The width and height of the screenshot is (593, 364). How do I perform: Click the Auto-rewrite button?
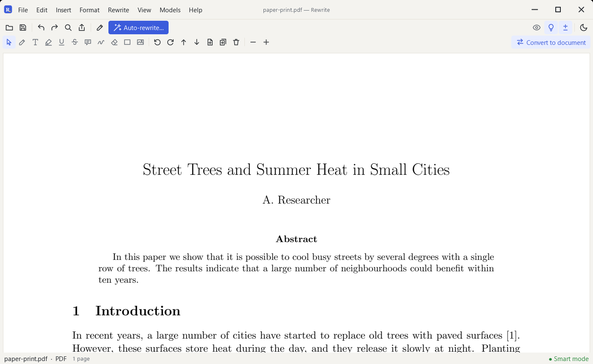[139, 28]
